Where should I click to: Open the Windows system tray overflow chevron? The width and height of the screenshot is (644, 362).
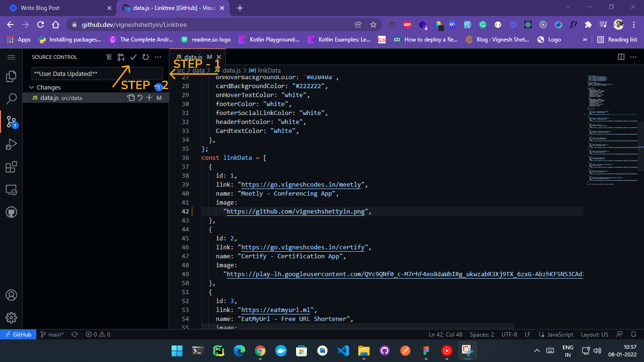coord(537,351)
